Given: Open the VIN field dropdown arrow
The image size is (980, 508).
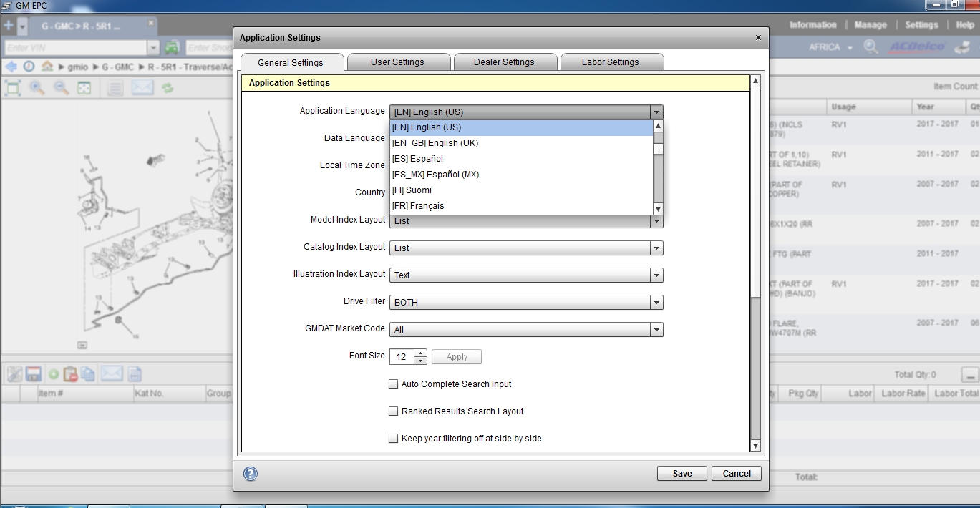Looking at the screenshot, I should pyautogui.click(x=153, y=48).
